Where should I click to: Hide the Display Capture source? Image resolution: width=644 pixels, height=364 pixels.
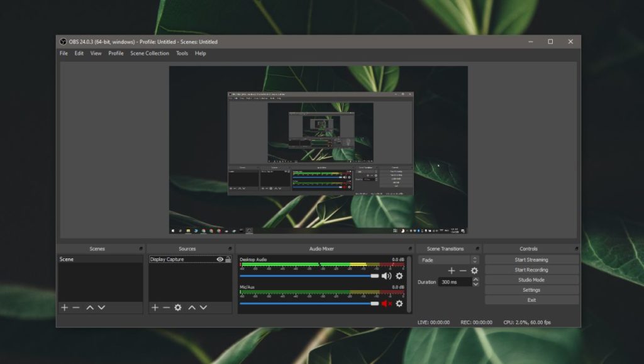pos(219,259)
